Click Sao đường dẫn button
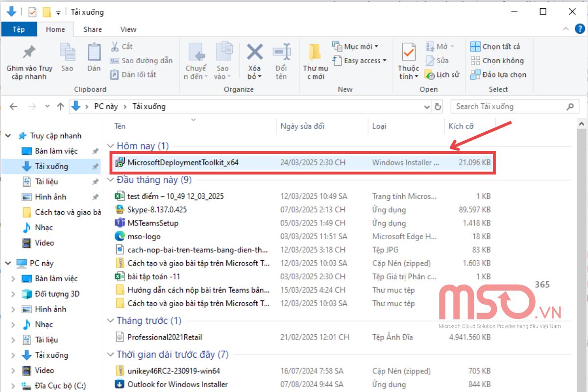588x392 pixels. [141, 61]
